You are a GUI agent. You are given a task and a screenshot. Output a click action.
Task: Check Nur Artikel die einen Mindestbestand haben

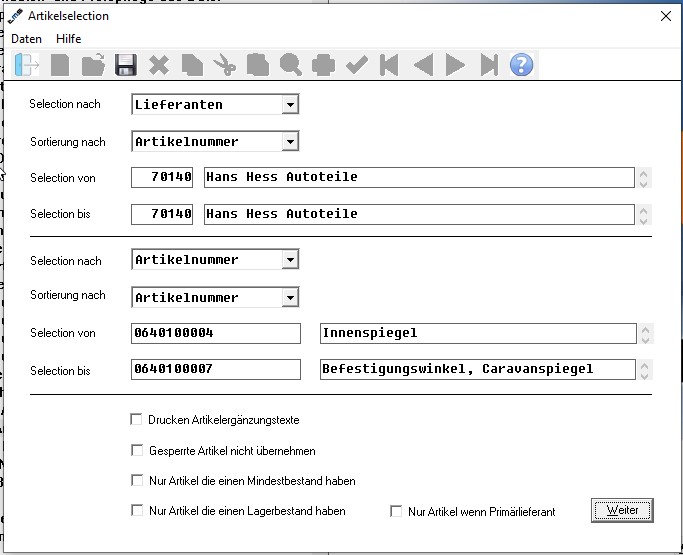click(137, 481)
